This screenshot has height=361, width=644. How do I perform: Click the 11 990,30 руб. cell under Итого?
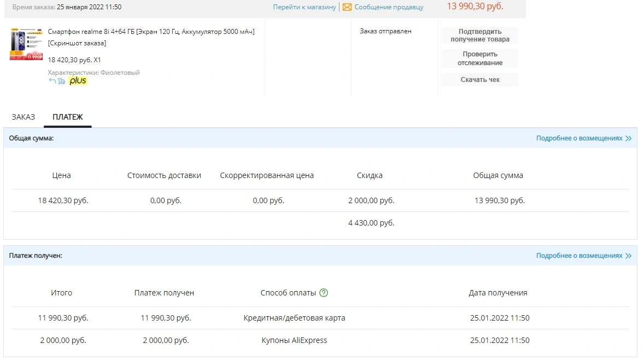click(63, 318)
